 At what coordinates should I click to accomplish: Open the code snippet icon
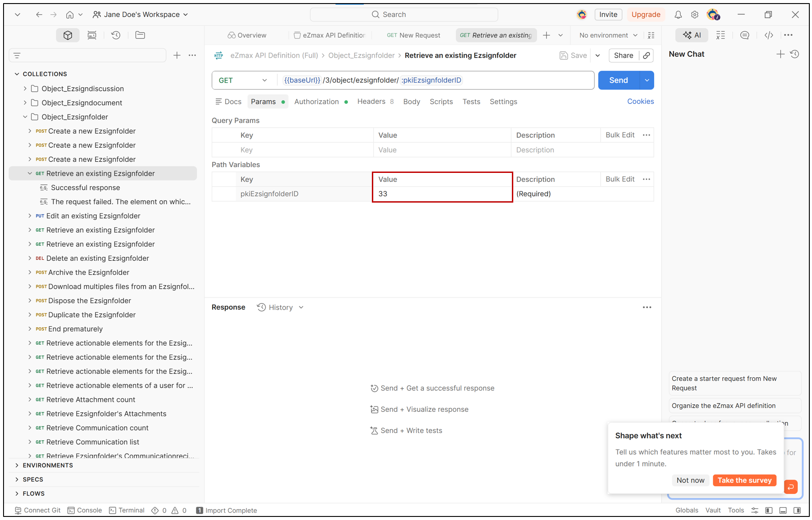tap(769, 35)
